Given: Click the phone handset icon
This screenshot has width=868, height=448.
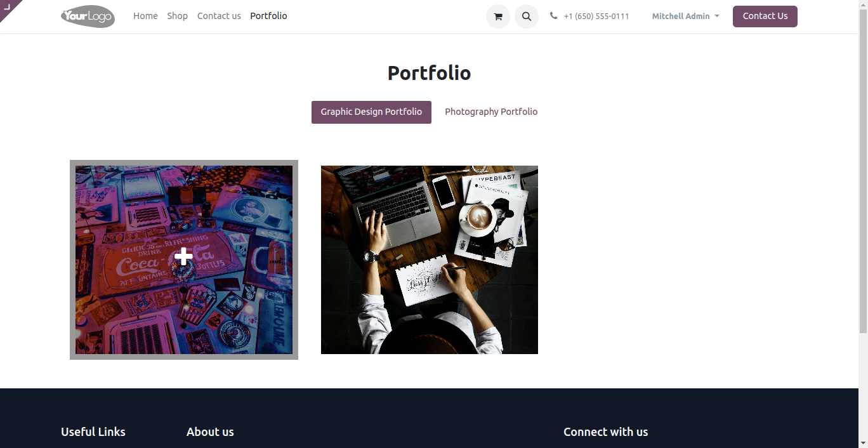Looking at the screenshot, I should [554, 16].
